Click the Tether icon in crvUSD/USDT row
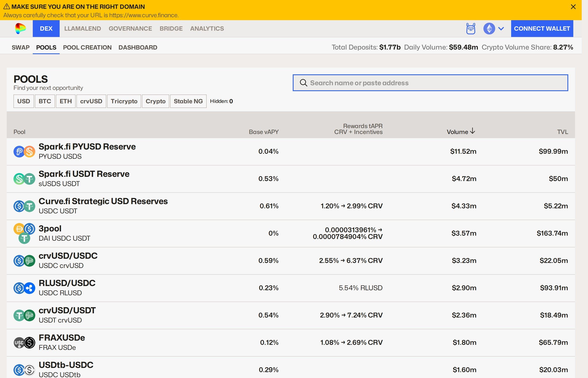588x378 pixels. pos(19,315)
